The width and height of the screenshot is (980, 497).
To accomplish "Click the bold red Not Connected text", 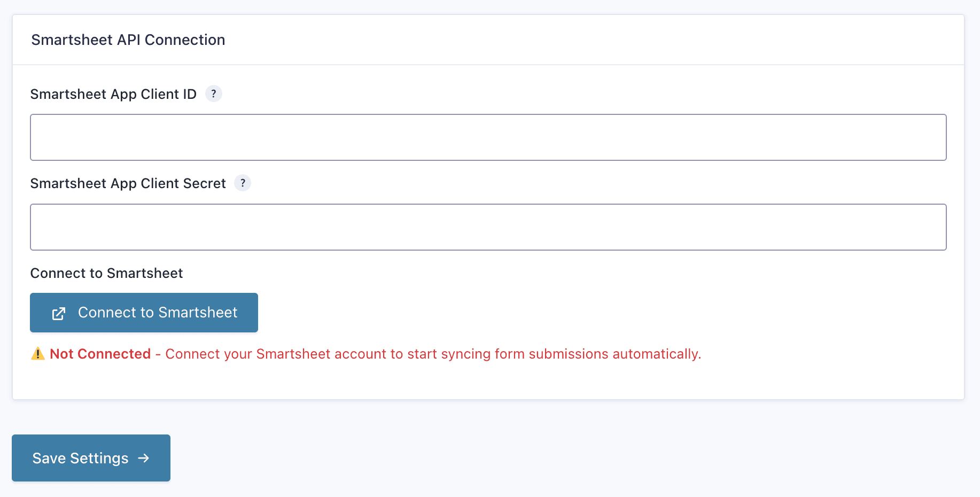I will point(100,354).
